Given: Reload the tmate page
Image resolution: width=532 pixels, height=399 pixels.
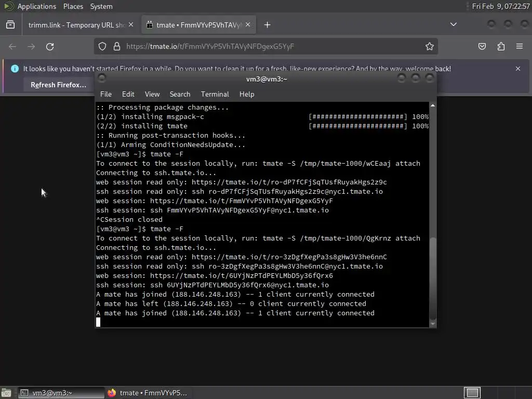Looking at the screenshot, I should (50, 46).
